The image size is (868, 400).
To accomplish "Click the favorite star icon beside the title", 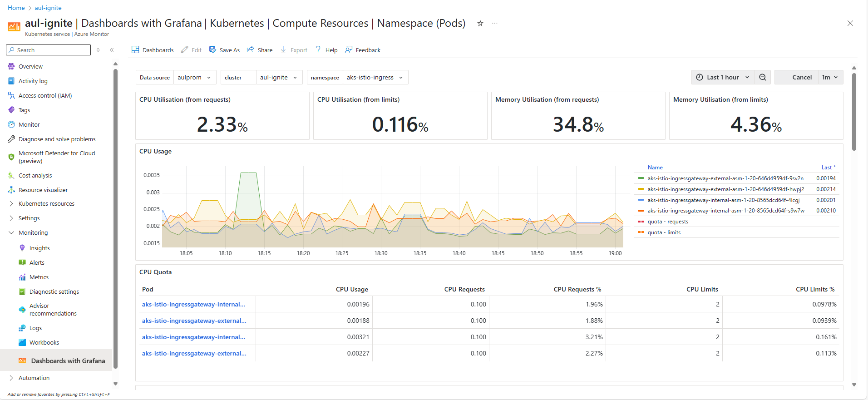I will click(x=480, y=24).
